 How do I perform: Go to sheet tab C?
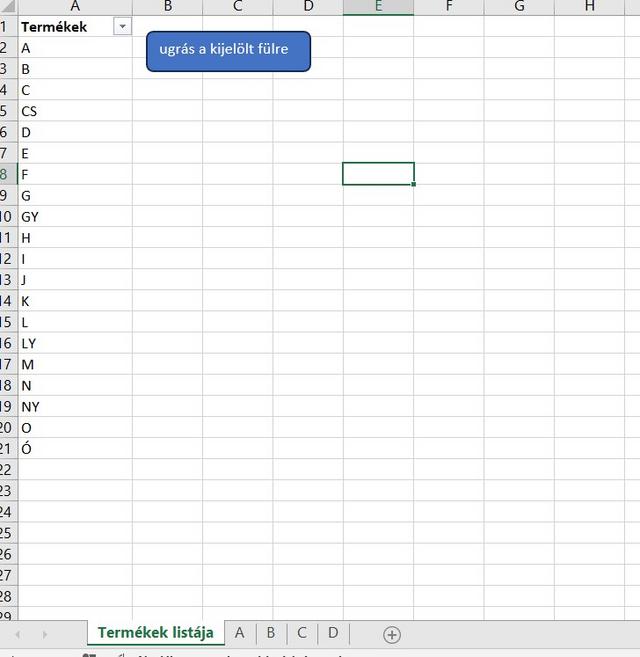point(301,633)
